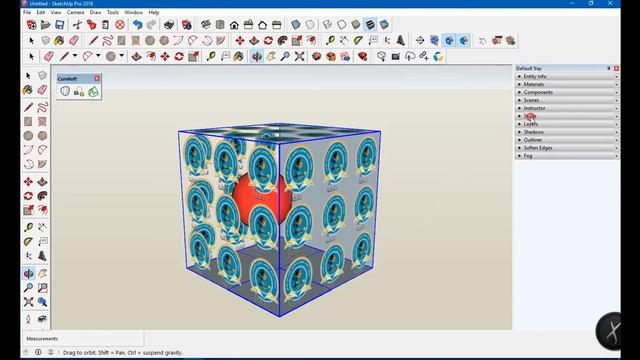Click the Open file folder icon
This screenshot has height=360, width=640.
point(45,25)
